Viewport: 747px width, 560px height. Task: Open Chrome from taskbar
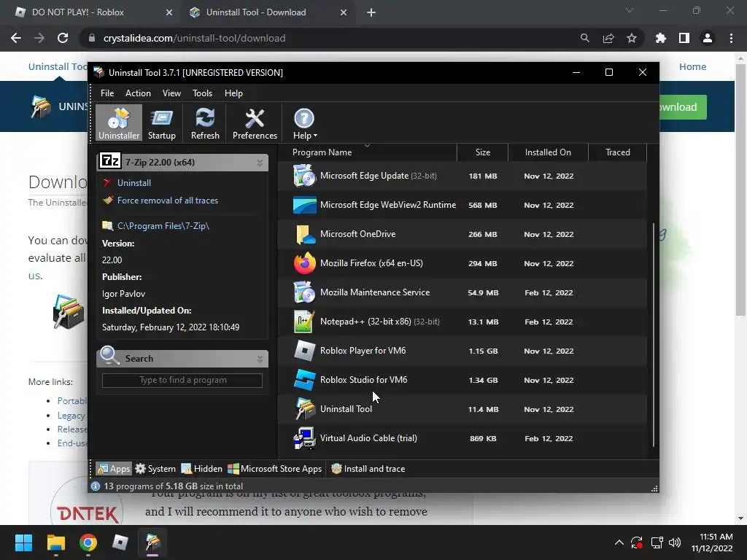pos(88,542)
